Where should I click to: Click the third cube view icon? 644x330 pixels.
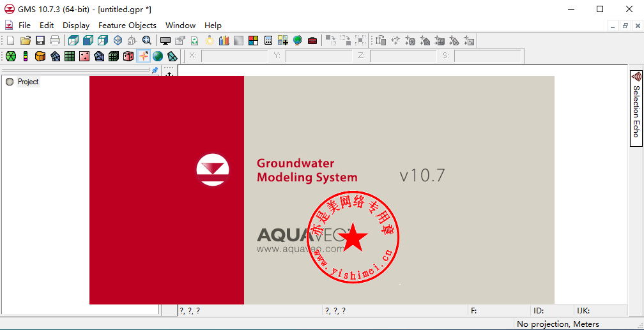coord(103,40)
